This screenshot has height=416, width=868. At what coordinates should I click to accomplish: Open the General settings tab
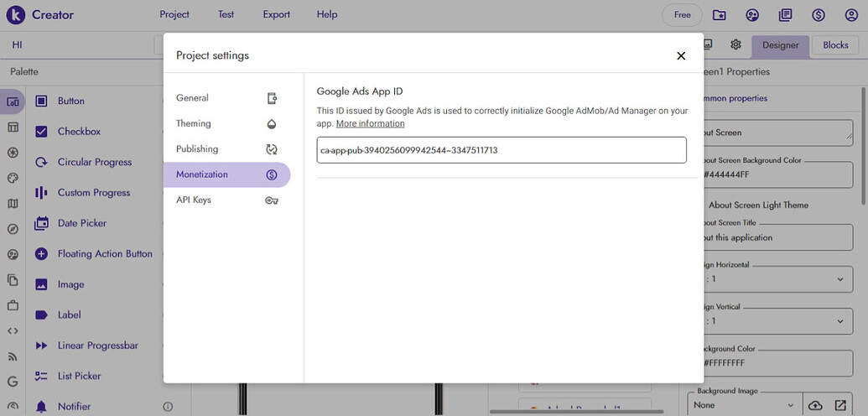(x=226, y=98)
